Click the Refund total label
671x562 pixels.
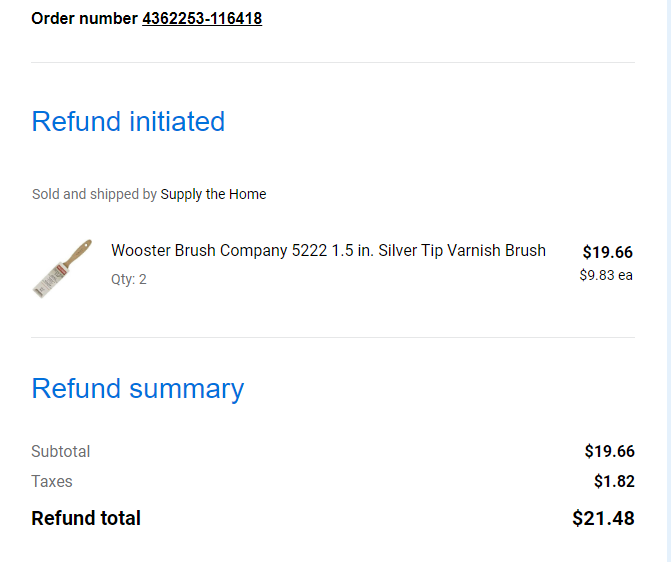click(86, 518)
